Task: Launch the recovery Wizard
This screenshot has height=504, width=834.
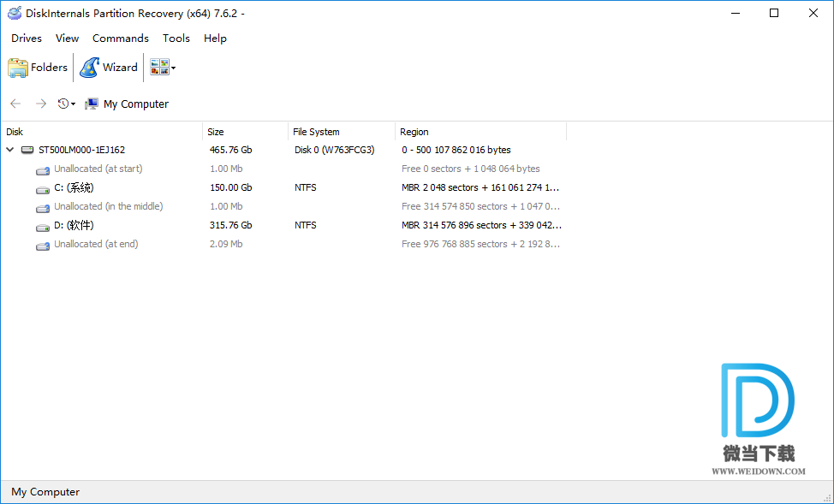Action: coord(109,68)
